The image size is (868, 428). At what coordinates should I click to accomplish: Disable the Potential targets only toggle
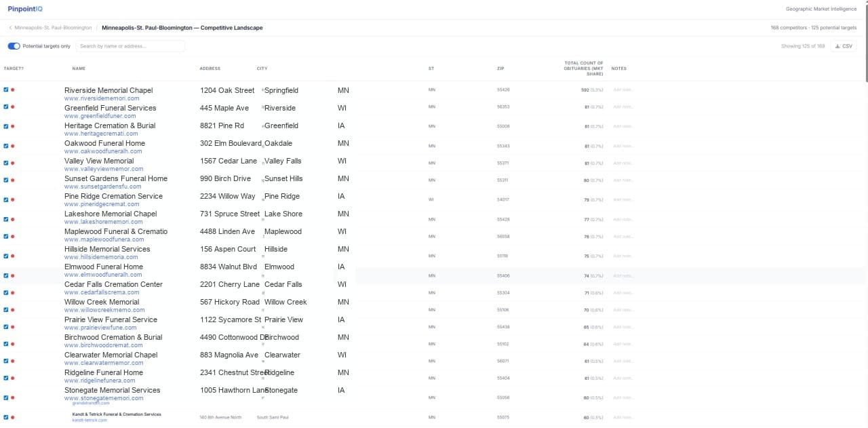coord(14,45)
